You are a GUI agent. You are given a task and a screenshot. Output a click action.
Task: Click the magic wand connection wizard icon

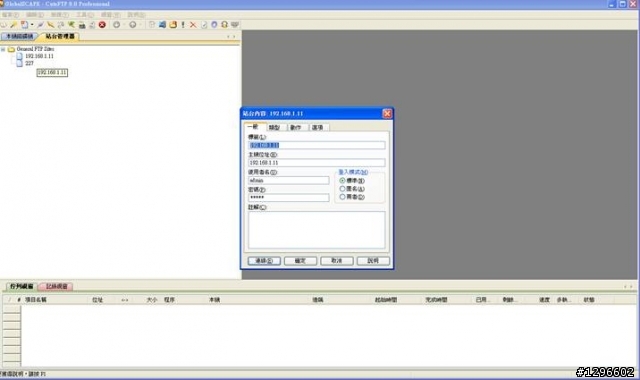(x=13, y=25)
